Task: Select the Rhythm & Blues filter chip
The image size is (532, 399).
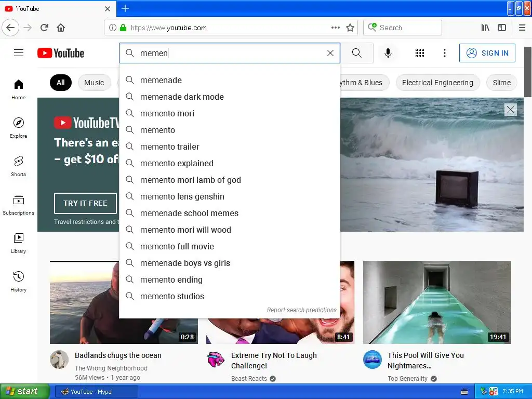Action: (x=364, y=83)
